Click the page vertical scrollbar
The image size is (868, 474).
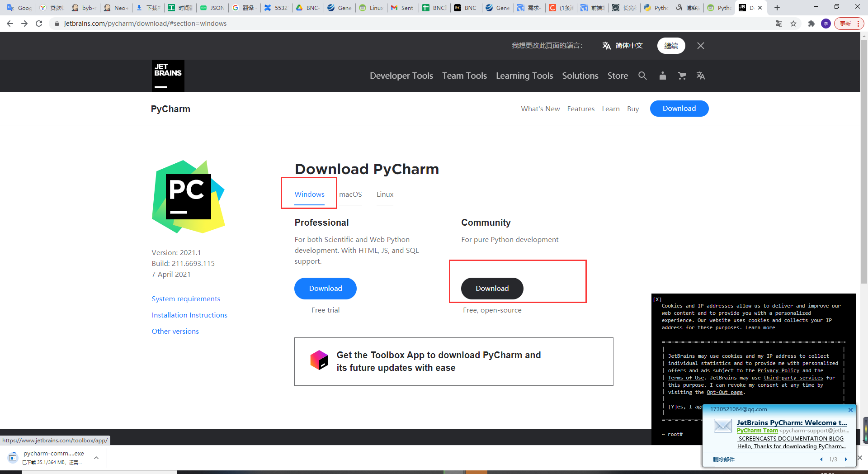click(864, 162)
